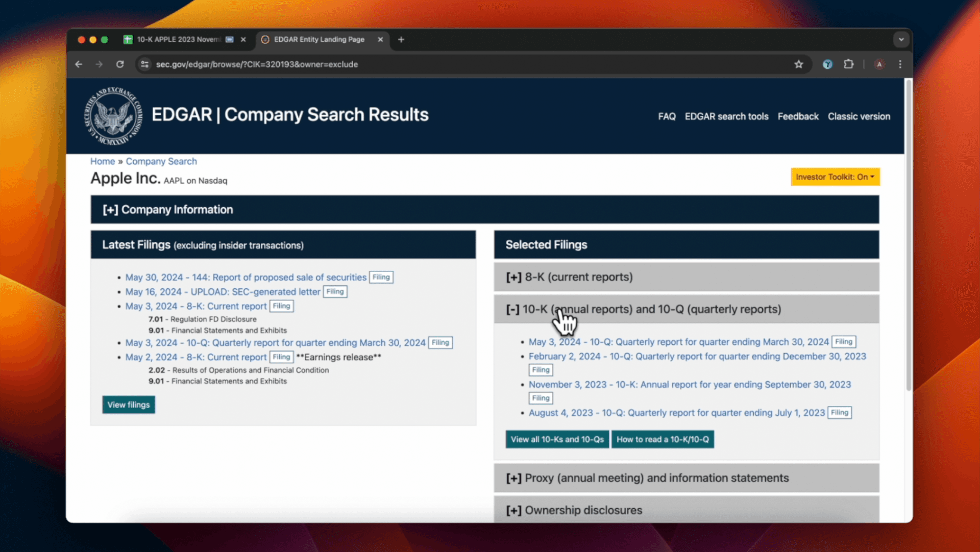The height and width of the screenshot is (552, 980).
Task: Click View all 10-Ks and 10-Qs button
Action: point(557,438)
